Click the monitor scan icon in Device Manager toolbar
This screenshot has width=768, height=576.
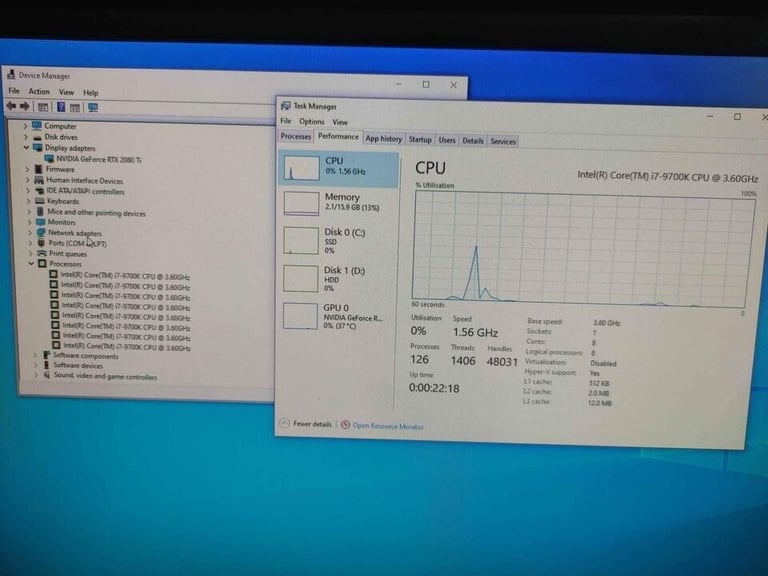[93, 107]
